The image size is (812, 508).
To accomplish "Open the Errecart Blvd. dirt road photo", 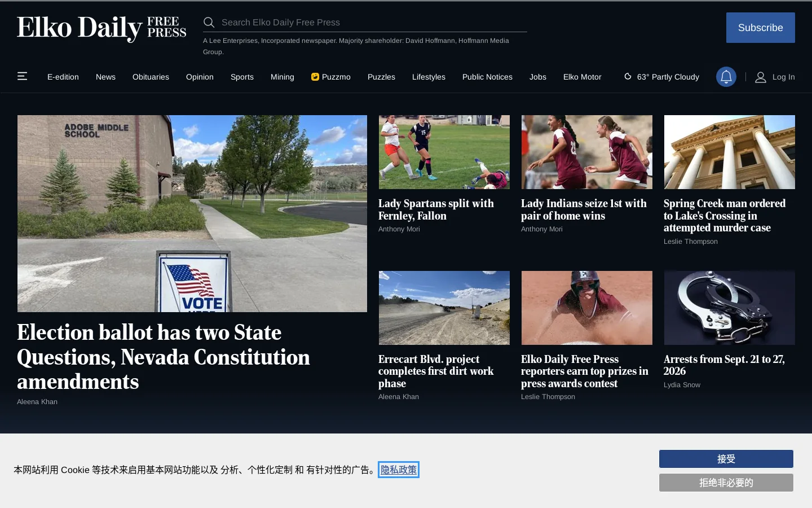I will (444, 308).
